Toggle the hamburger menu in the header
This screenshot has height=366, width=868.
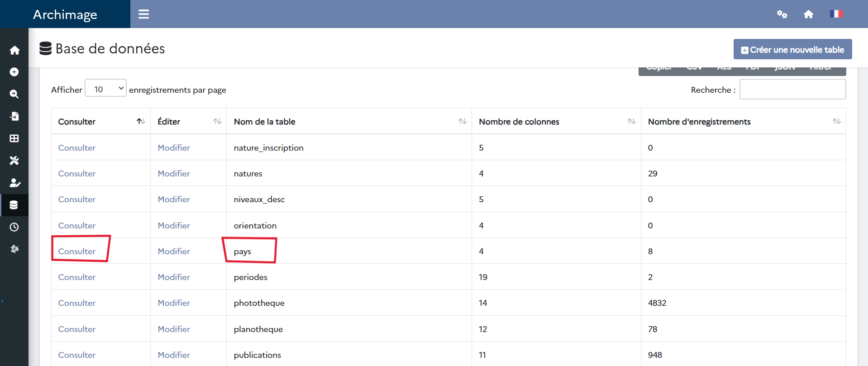144,14
